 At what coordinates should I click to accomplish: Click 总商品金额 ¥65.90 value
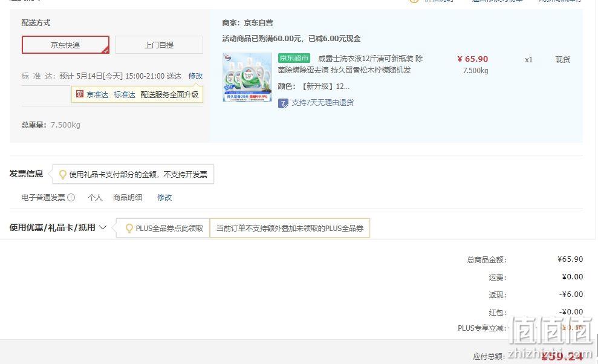coord(570,259)
